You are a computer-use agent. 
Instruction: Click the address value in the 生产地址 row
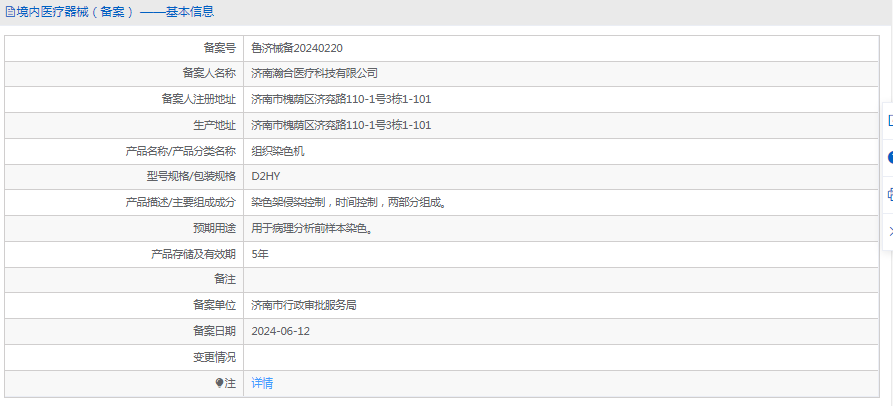341,125
